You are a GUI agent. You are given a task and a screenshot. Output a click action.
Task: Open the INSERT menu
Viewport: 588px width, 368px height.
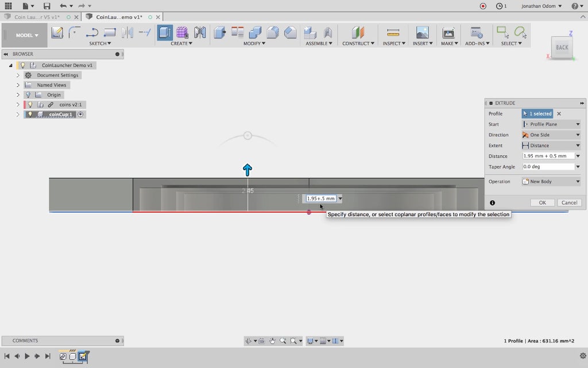click(423, 44)
